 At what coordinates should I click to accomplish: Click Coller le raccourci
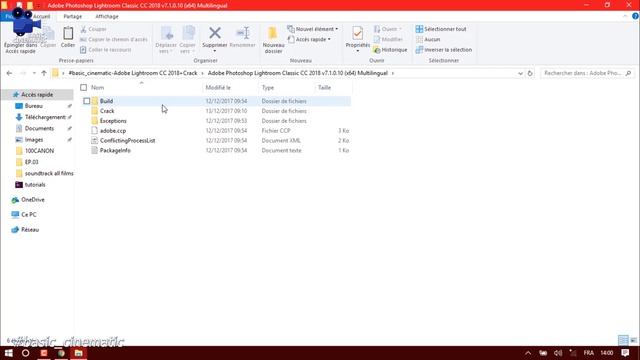[106, 50]
